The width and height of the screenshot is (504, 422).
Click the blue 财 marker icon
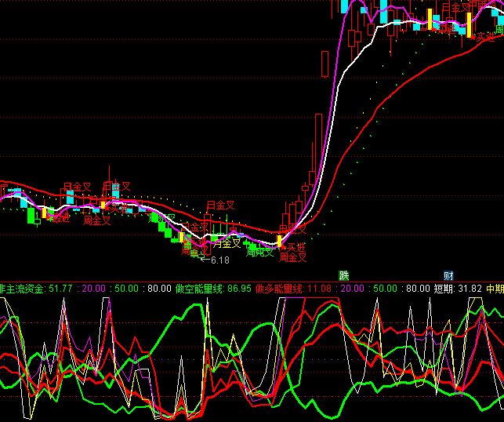(x=448, y=275)
